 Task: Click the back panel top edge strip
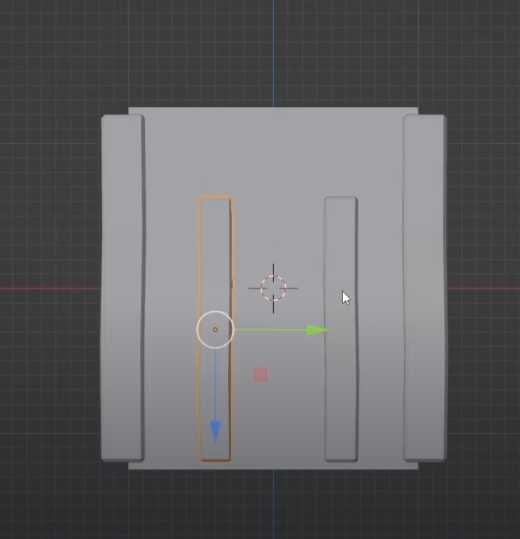273,111
